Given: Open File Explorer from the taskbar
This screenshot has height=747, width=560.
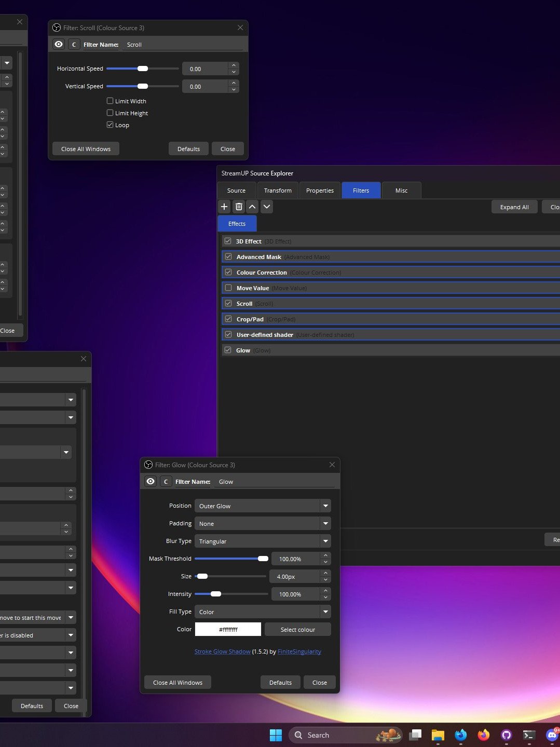Looking at the screenshot, I should tap(438, 735).
